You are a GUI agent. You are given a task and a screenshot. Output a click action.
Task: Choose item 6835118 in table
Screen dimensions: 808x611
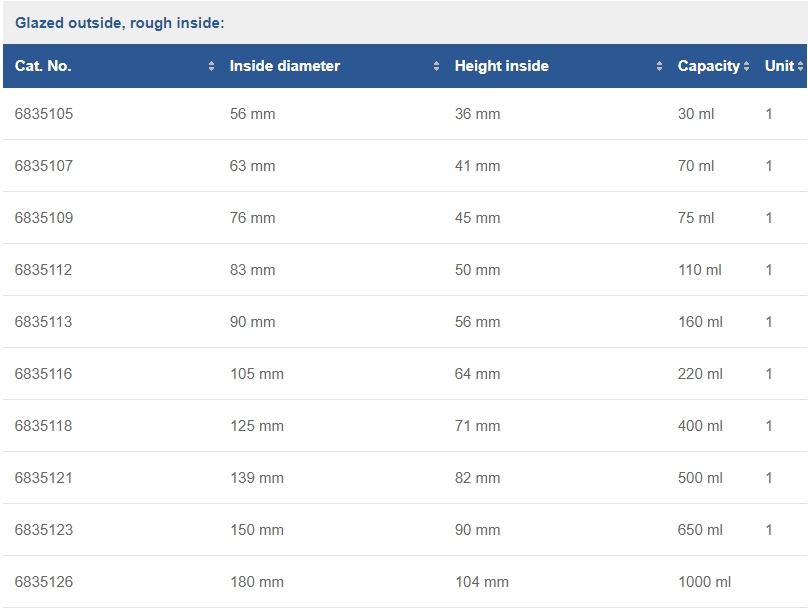pyautogui.click(x=43, y=426)
